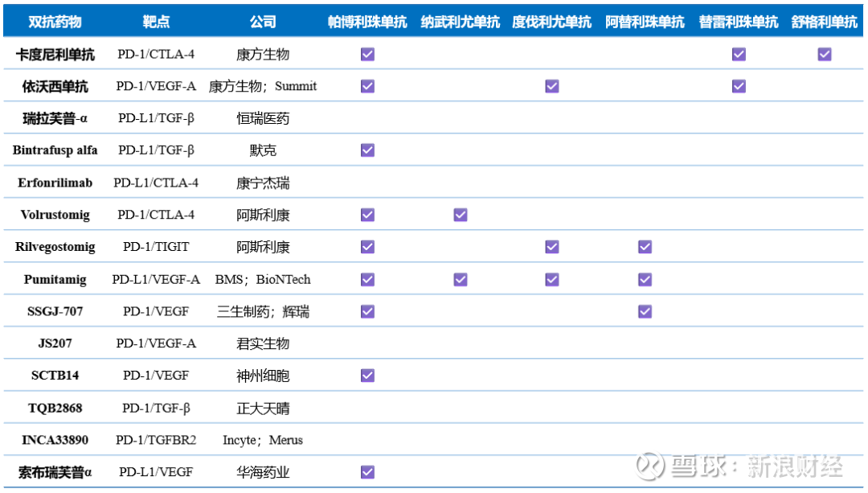Uncheck 依沃西单抗 box under 度伐利尤单抗
The height and width of the screenshot is (493, 868).
(x=552, y=86)
